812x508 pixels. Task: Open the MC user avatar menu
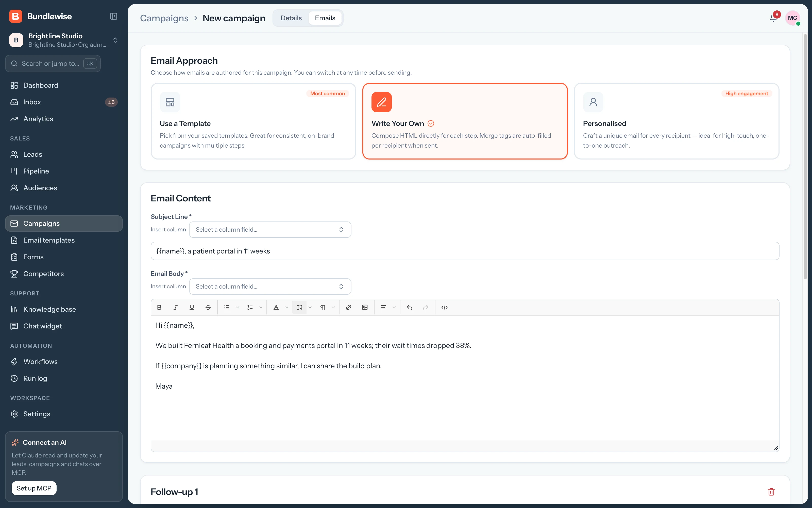(792, 18)
